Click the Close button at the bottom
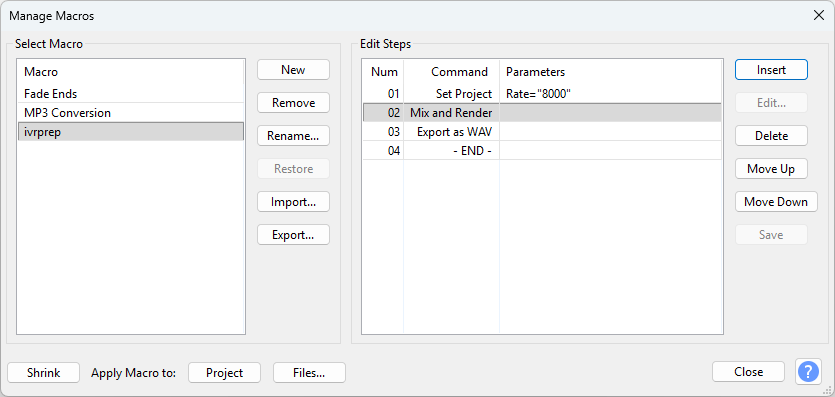The image size is (835, 397). pos(748,371)
